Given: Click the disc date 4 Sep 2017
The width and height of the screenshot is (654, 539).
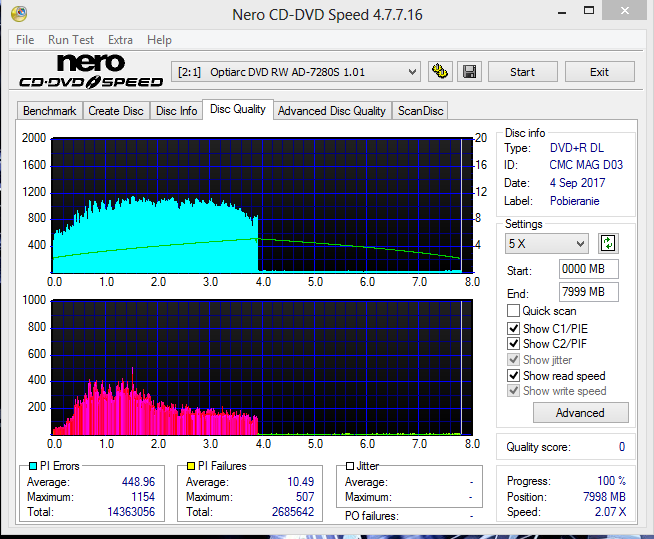Looking at the screenshot, I should click(577, 183).
